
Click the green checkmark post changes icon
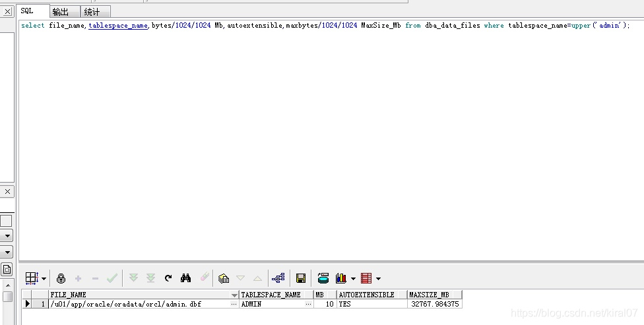pyautogui.click(x=112, y=278)
